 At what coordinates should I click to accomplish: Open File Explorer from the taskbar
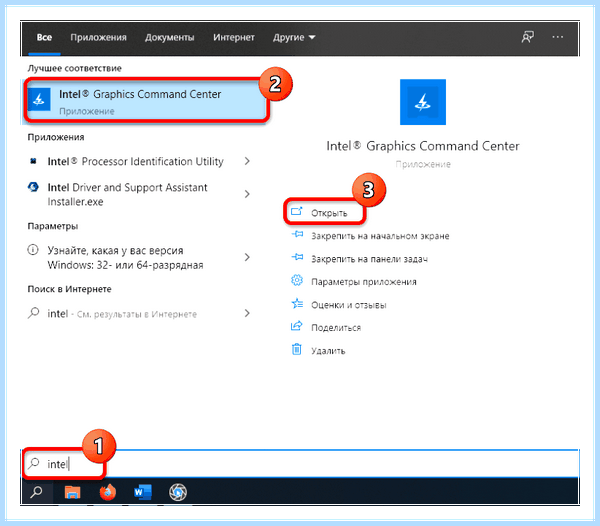[x=72, y=492]
